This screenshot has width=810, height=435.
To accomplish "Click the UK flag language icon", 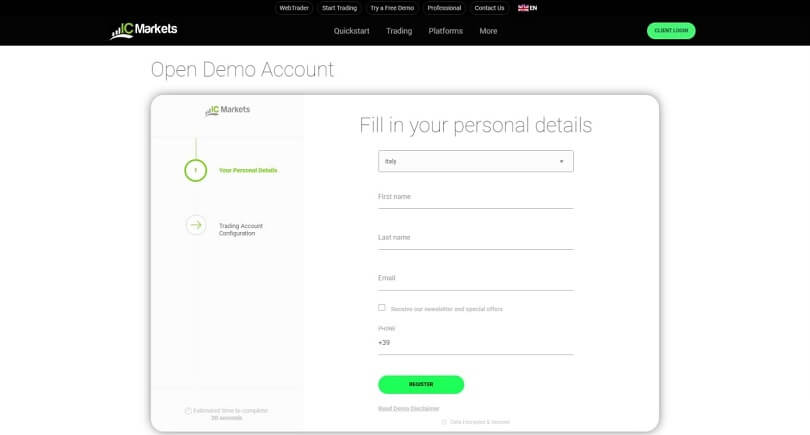I will 523,8.
